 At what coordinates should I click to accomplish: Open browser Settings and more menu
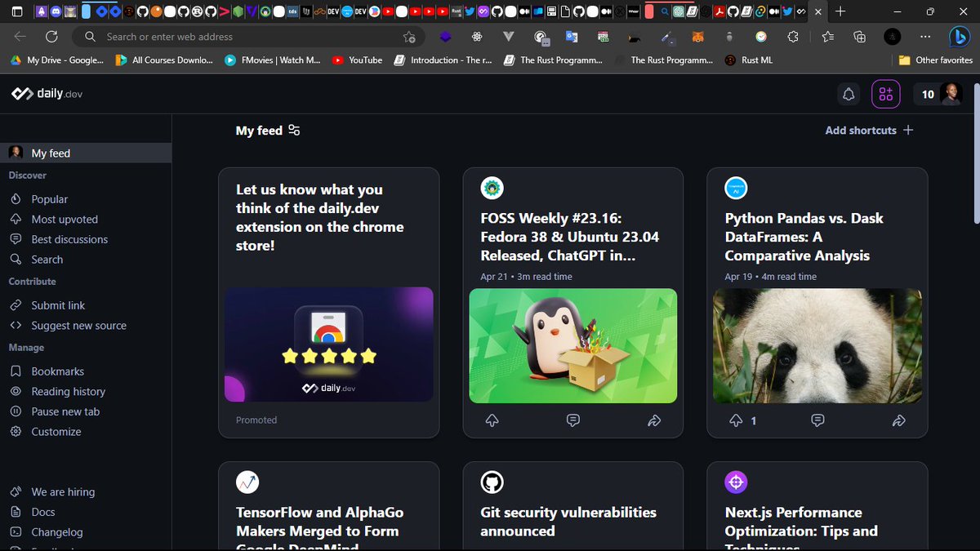coord(925,37)
